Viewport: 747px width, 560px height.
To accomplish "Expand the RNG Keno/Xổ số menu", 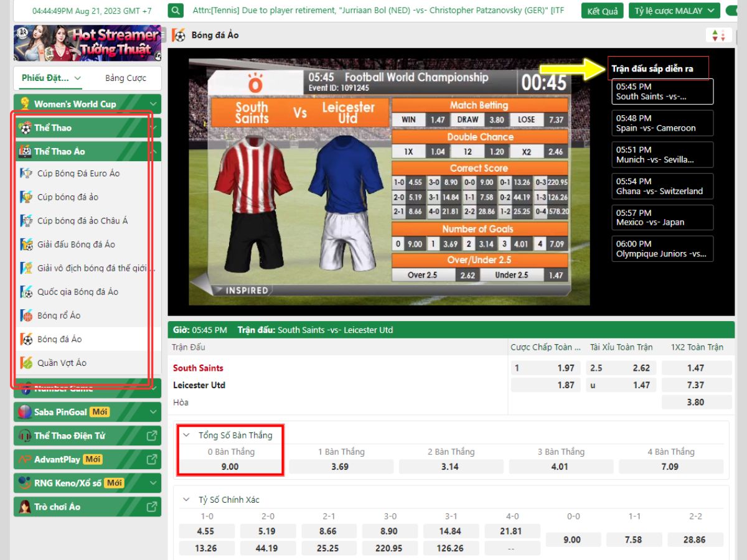I will [153, 483].
